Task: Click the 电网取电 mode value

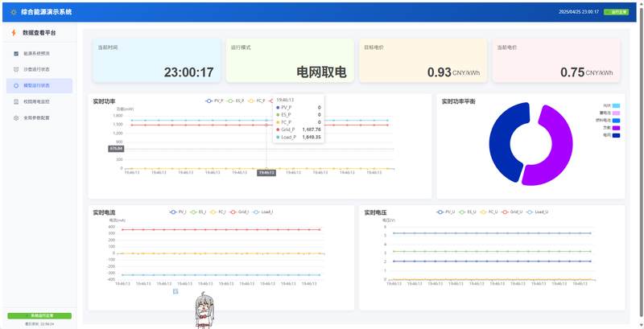Action: pos(321,72)
